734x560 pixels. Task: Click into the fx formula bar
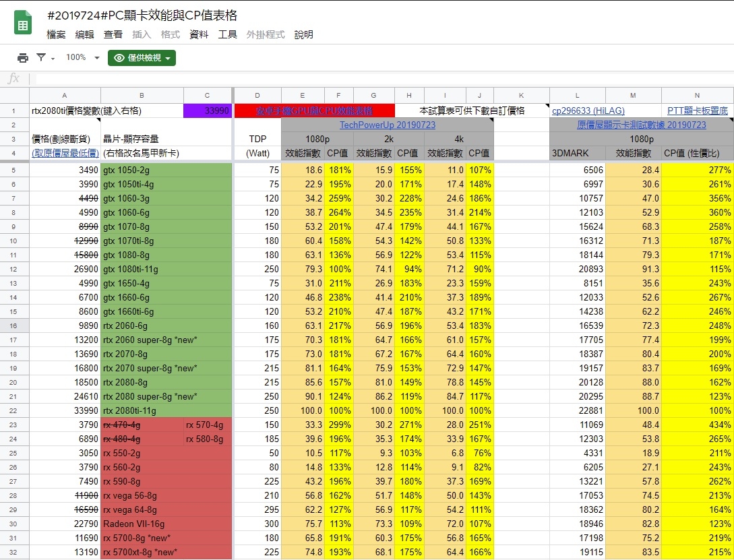point(384,79)
